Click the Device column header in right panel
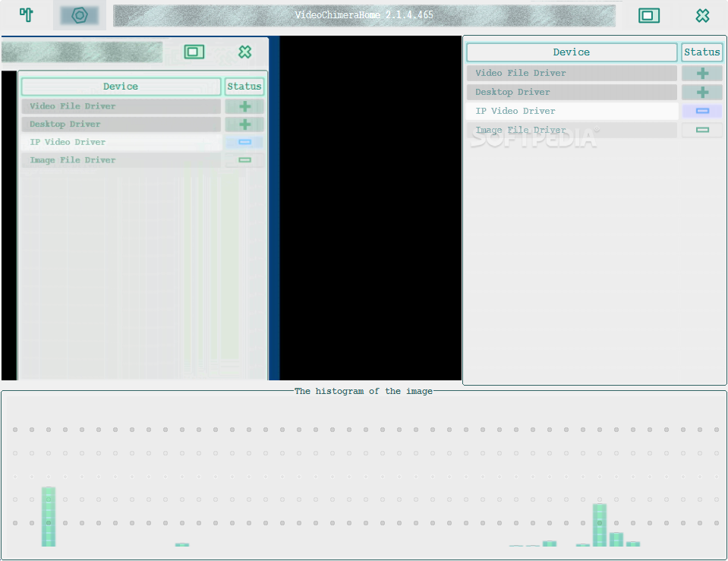The image size is (728, 561). (x=572, y=52)
